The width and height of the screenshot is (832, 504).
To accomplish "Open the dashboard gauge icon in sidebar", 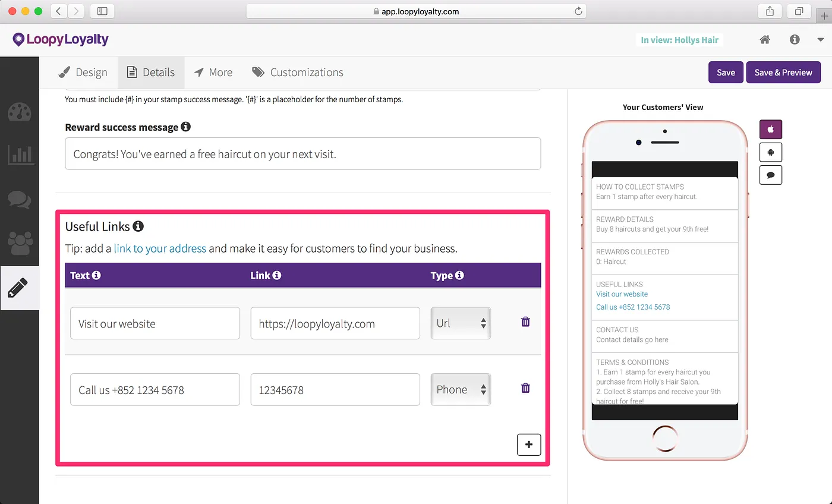I will 20,112.
